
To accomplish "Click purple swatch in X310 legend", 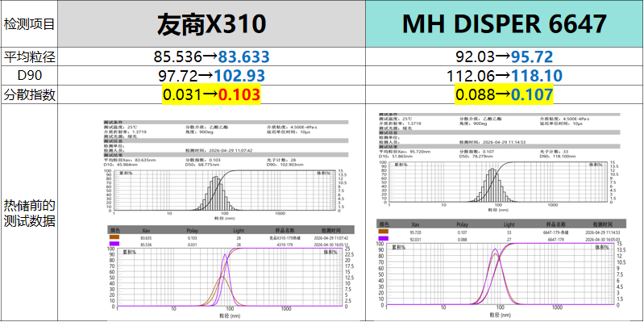I will coord(114,244).
